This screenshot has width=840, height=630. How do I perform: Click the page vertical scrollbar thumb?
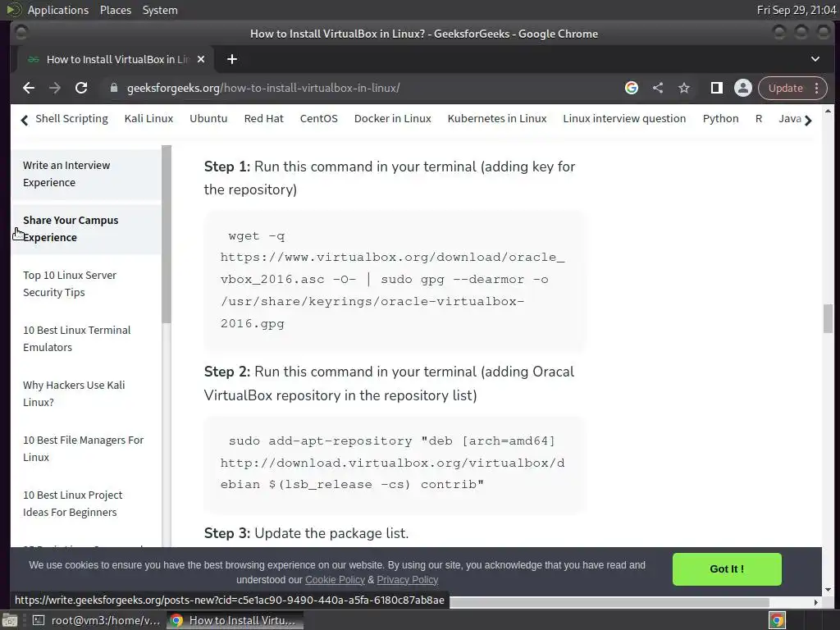pyautogui.click(x=829, y=318)
